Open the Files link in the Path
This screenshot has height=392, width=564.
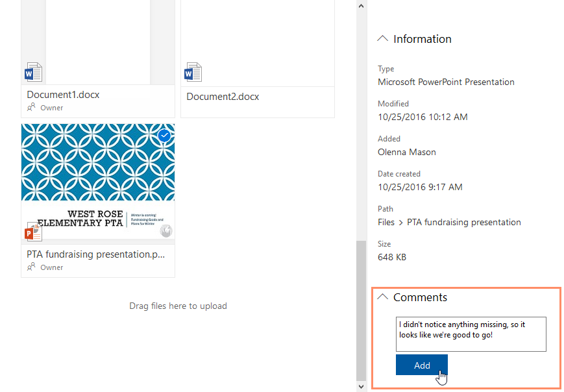pyautogui.click(x=386, y=222)
